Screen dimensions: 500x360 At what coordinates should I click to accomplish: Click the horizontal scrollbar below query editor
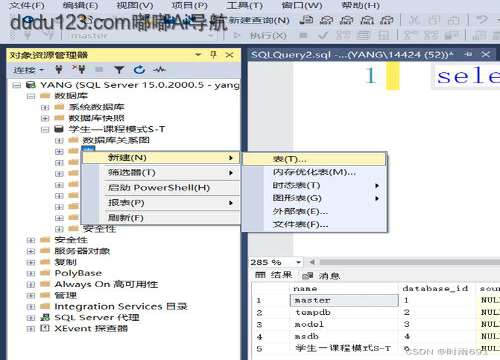408,262
